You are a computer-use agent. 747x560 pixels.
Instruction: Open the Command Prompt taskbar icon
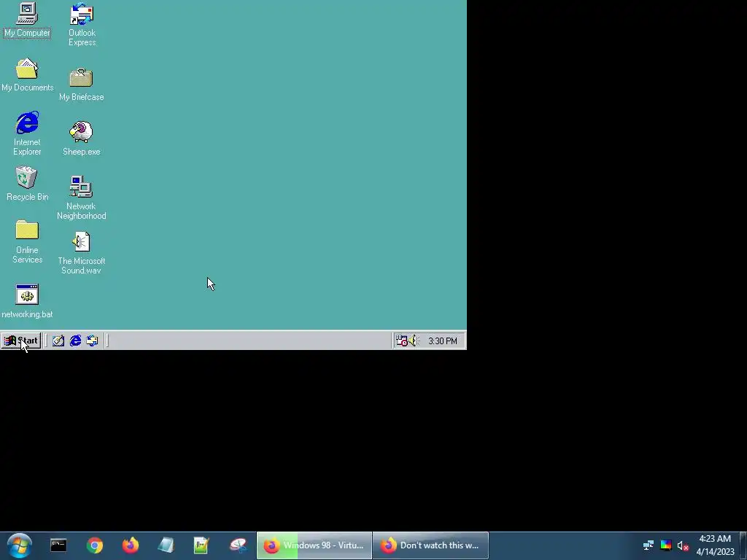(x=58, y=545)
